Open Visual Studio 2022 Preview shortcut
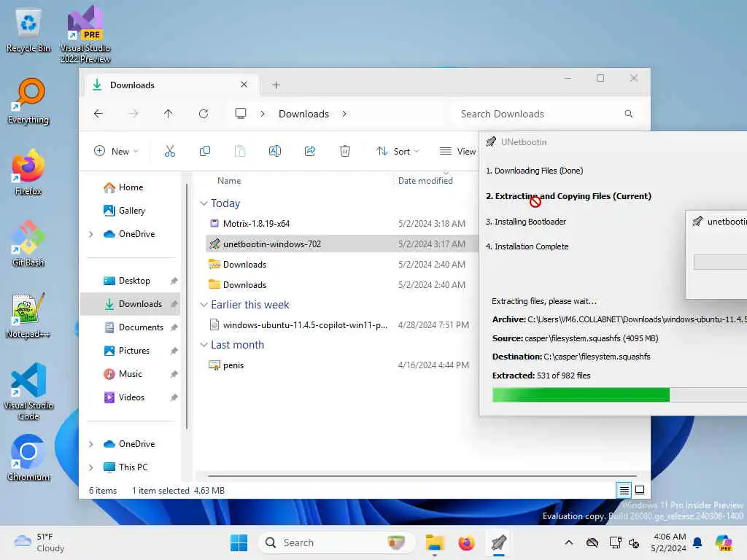 [85, 34]
